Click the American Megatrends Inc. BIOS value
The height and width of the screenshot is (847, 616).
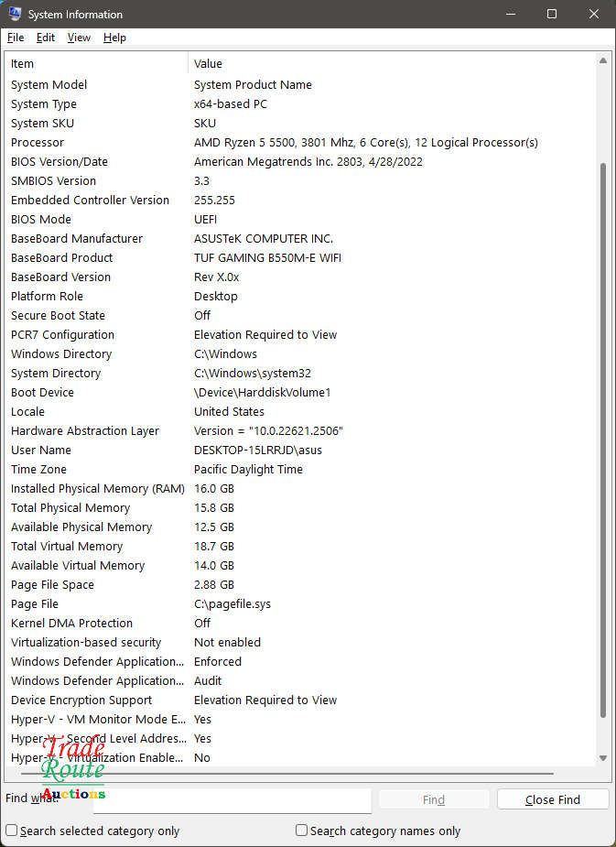pyautogui.click(x=308, y=161)
